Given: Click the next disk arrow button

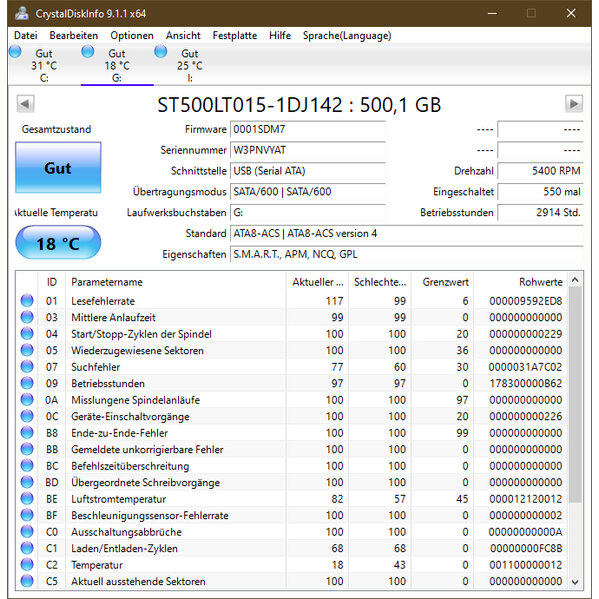Looking at the screenshot, I should (x=574, y=104).
